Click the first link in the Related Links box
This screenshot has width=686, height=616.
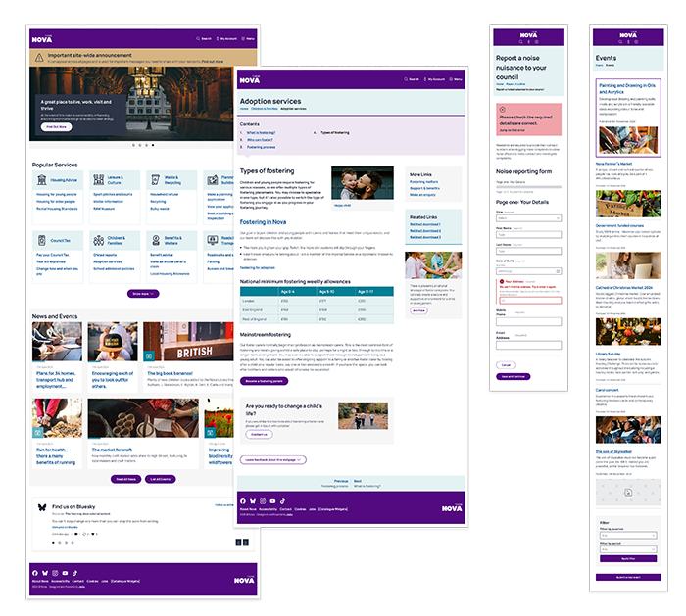tap(425, 224)
